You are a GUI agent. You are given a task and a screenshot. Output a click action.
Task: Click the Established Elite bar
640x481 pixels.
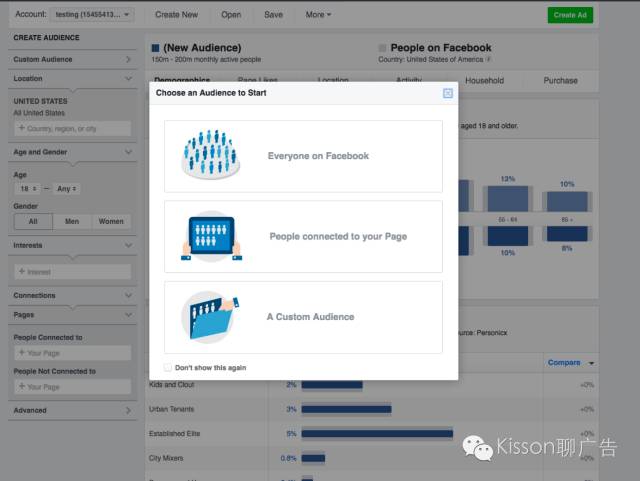(377, 434)
